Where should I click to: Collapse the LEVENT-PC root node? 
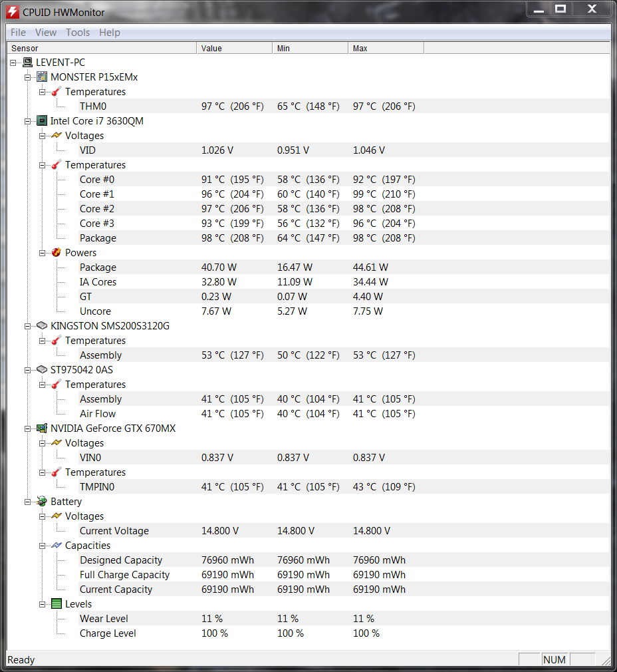point(13,63)
